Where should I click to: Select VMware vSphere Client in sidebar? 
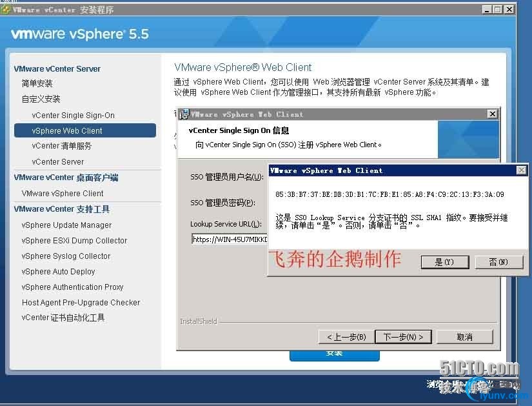63,193
